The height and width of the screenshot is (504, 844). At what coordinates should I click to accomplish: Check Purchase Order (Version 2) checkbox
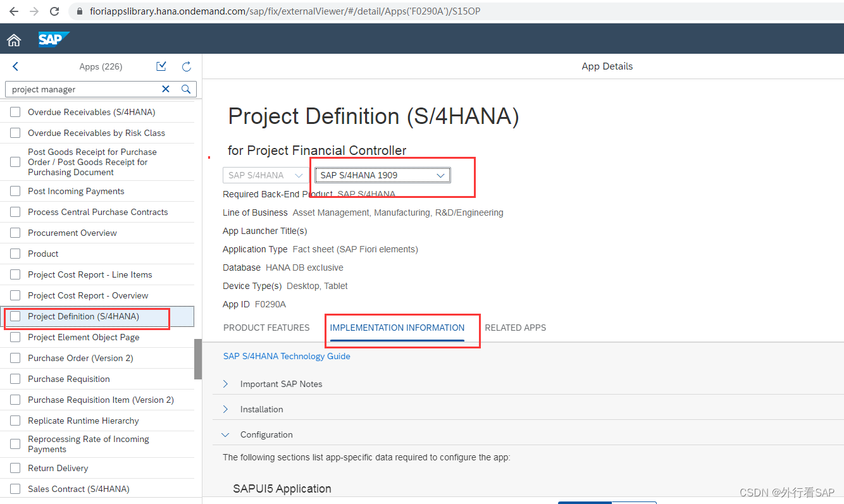(15, 358)
